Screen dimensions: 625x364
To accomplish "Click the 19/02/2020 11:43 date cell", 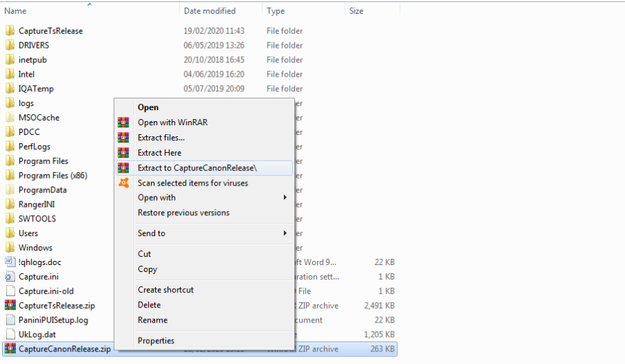I will point(214,30).
